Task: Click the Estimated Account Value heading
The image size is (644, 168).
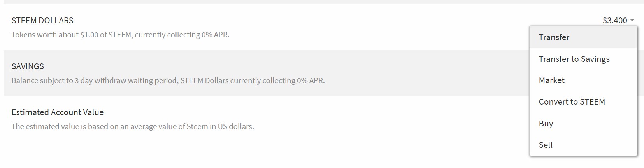Action: click(x=58, y=112)
